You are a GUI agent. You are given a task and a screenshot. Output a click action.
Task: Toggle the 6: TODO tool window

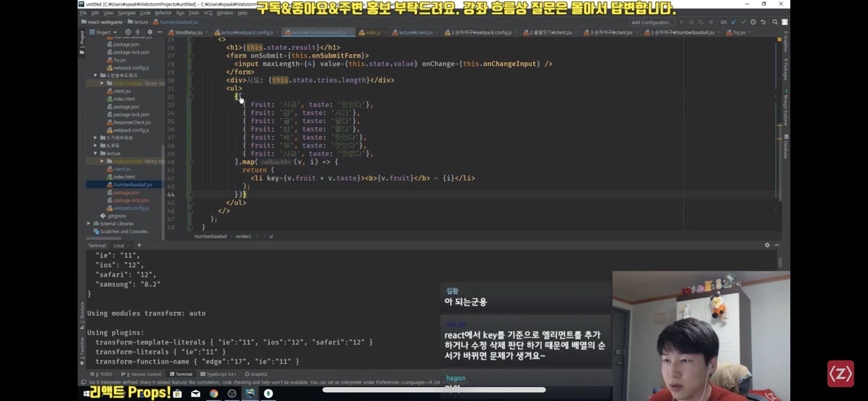coord(101,374)
